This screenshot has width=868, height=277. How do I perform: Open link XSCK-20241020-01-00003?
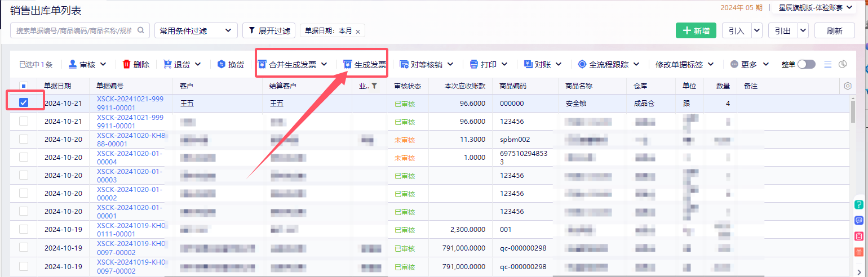130,175
